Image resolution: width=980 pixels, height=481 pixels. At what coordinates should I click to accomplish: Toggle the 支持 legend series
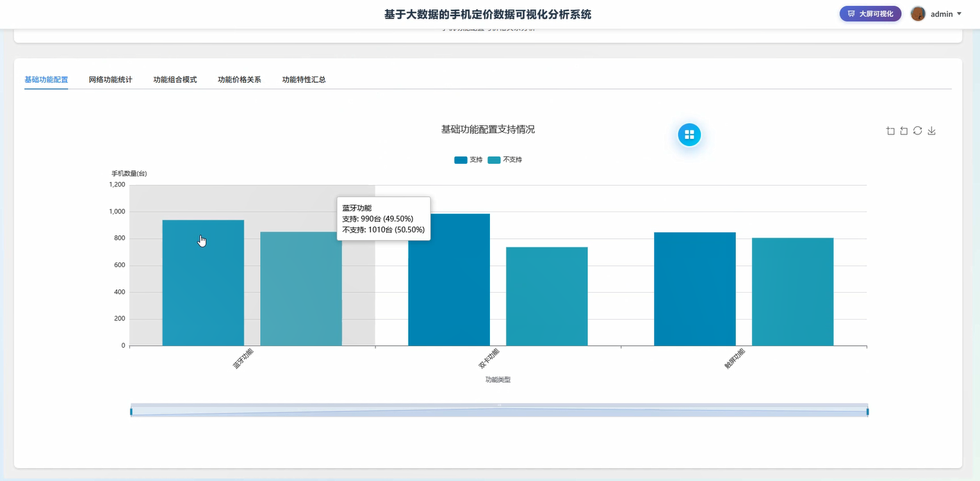click(x=468, y=159)
